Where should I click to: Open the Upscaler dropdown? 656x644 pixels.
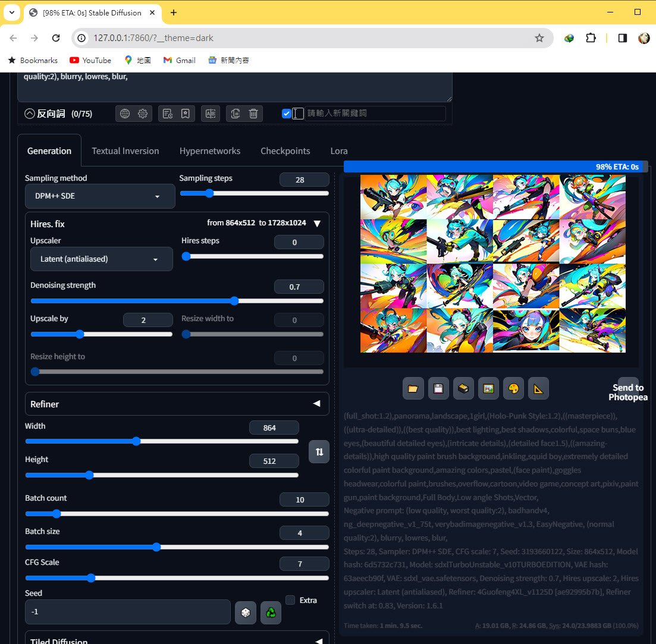pos(101,259)
